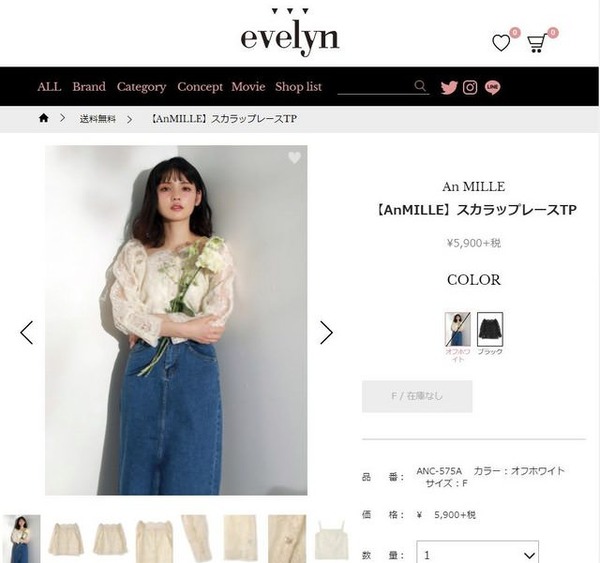This screenshot has width=600, height=563.
Task: Click the search magnifier icon
Action: (x=420, y=86)
